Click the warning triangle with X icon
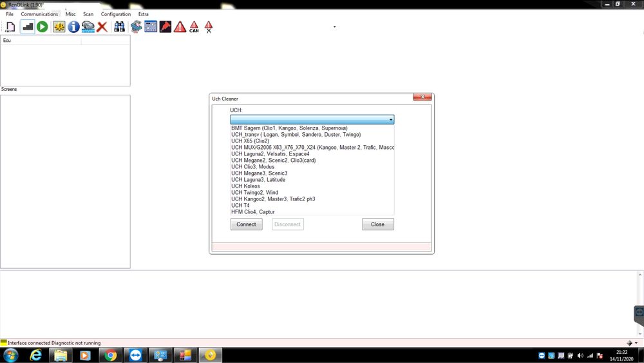644x363 pixels. coord(209,27)
